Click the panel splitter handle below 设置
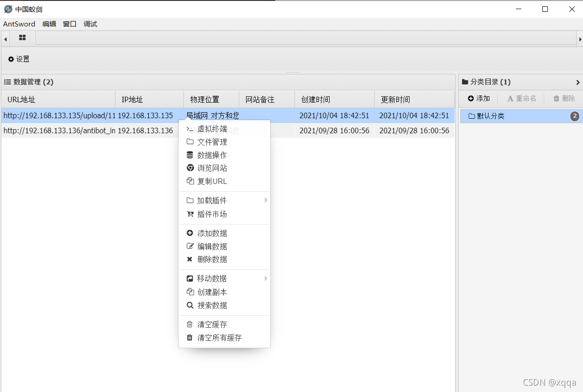 [293, 72]
